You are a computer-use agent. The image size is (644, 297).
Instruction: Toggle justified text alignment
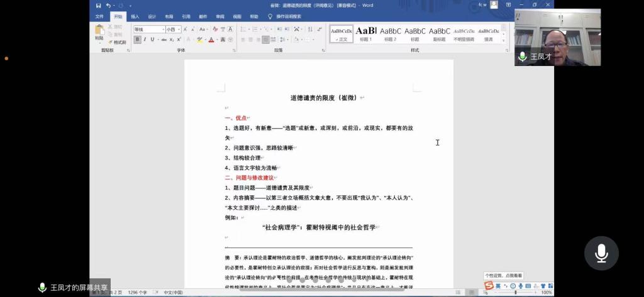coord(266,40)
